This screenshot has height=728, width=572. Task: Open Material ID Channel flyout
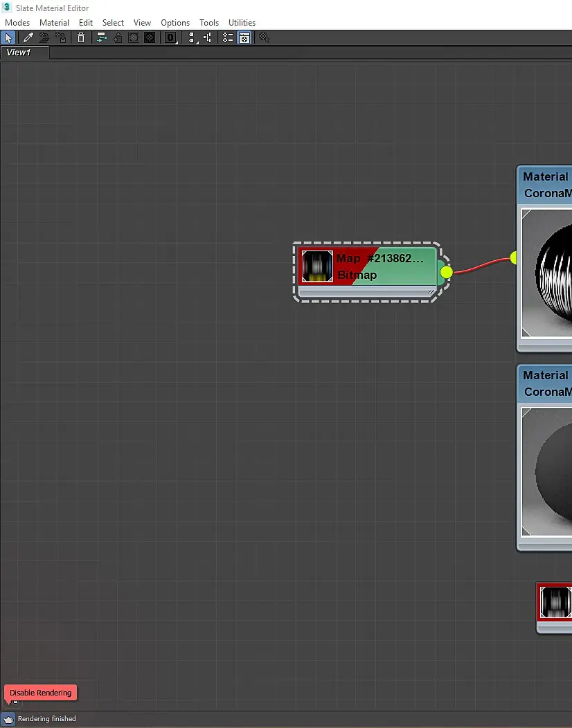[170, 37]
